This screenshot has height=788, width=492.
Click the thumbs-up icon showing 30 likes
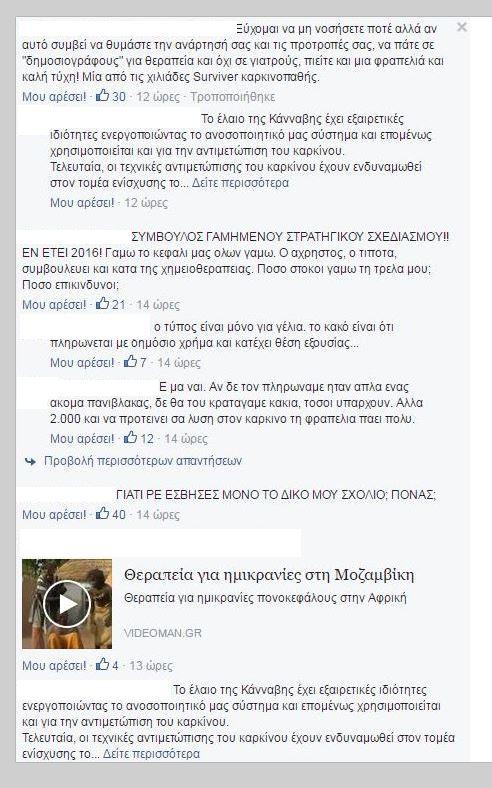coord(103,95)
